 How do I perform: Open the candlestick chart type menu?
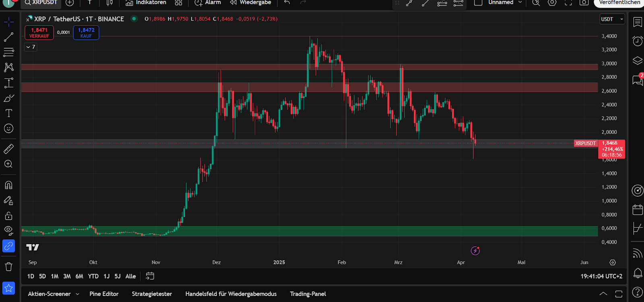coord(109,2)
